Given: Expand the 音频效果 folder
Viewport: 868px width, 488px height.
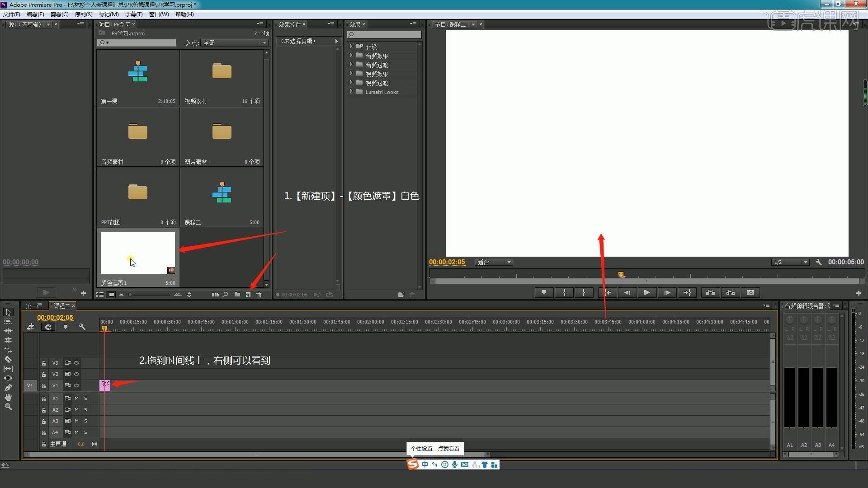Looking at the screenshot, I should point(351,55).
